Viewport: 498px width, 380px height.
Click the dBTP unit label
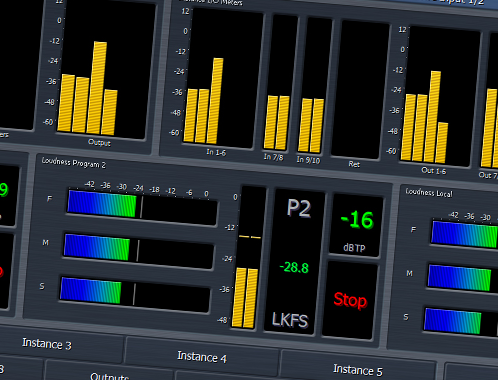tap(354, 248)
